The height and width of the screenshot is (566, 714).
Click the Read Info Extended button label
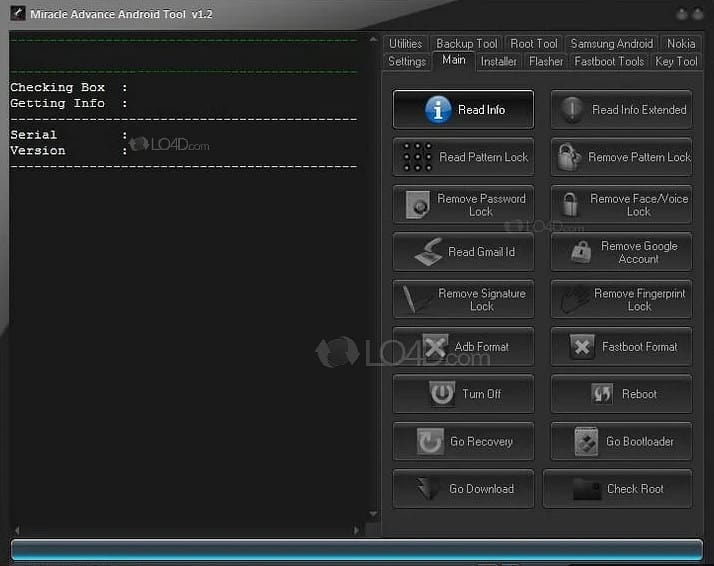click(x=639, y=110)
